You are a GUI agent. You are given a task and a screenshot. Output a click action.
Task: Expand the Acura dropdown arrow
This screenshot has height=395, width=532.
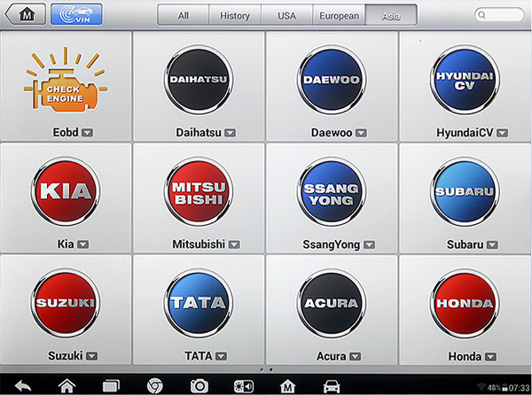click(x=356, y=356)
